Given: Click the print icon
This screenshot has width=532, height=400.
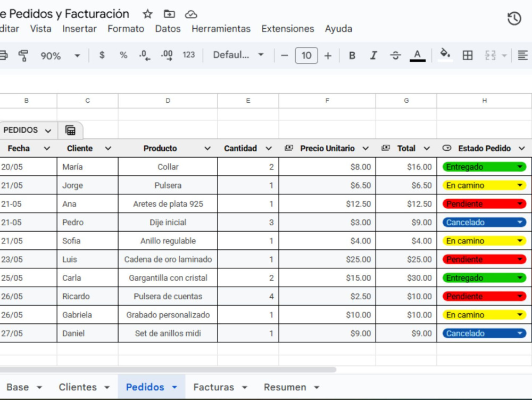Looking at the screenshot, I should pos(3,55).
